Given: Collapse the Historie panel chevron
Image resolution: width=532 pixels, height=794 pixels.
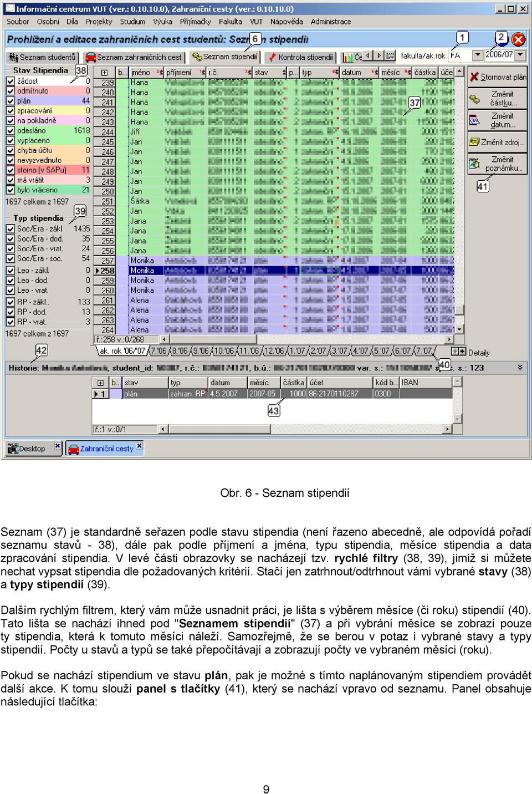Looking at the screenshot, I should coord(520,367).
